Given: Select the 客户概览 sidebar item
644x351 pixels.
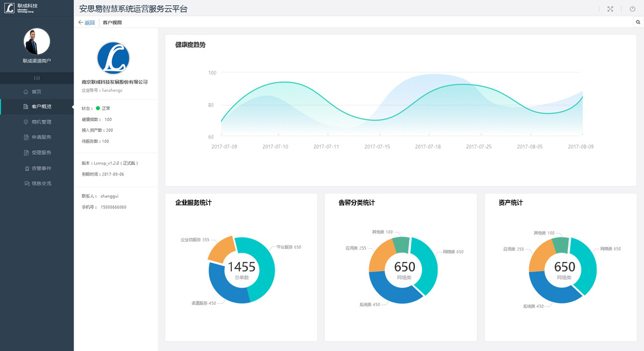Looking at the screenshot, I should pyautogui.click(x=37, y=106).
